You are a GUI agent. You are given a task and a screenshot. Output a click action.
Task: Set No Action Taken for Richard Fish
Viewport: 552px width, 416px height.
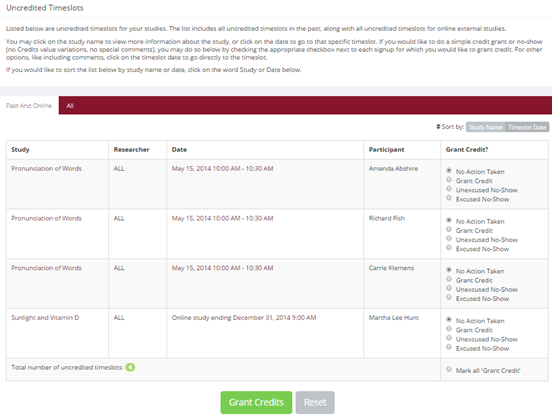pyautogui.click(x=449, y=220)
